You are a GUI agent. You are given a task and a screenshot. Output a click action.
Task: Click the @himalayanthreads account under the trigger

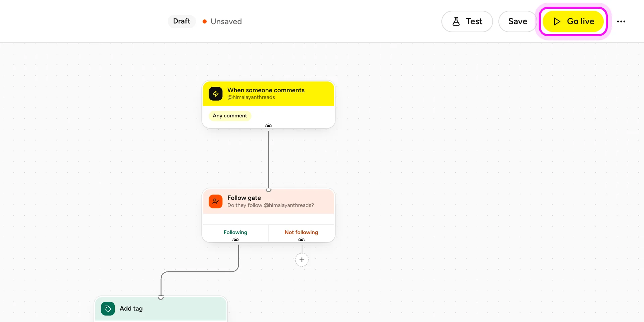251,97
